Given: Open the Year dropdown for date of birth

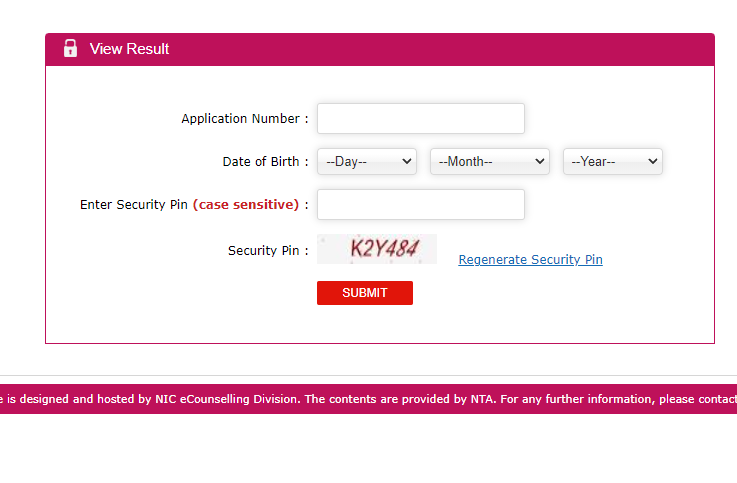Looking at the screenshot, I should click(612, 161).
